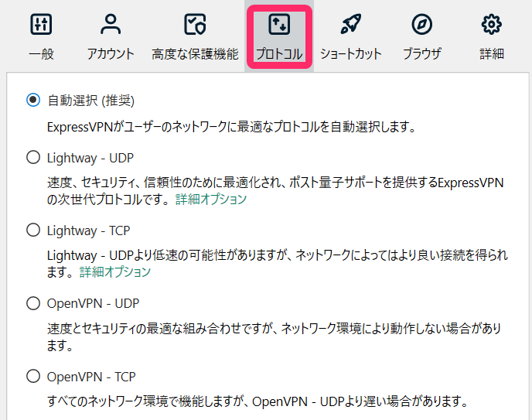Select the 自動選択 (推奨) radio button
Image resolution: width=532 pixels, height=420 pixels.
(33, 100)
